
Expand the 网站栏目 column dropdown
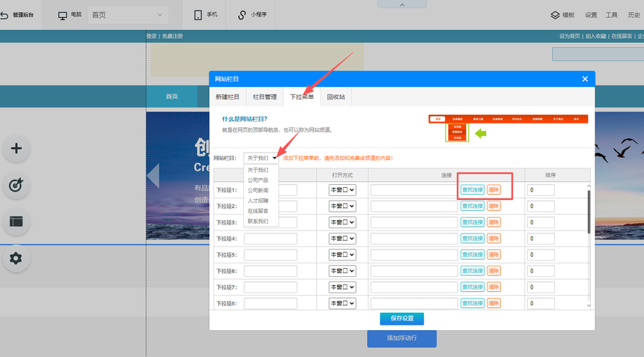(261, 158)
